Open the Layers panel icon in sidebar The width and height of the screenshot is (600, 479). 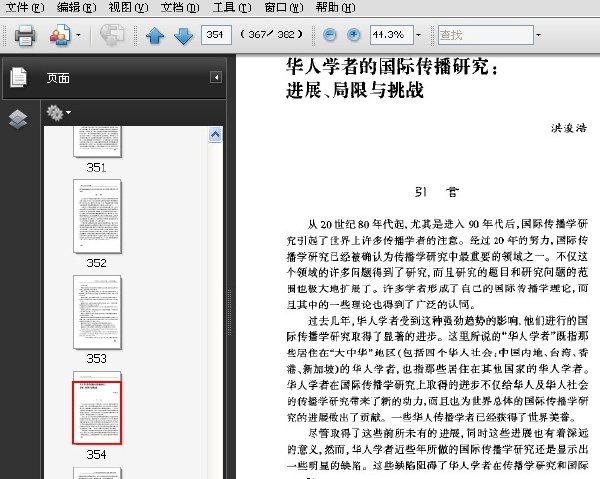click(x=18, y=119)
